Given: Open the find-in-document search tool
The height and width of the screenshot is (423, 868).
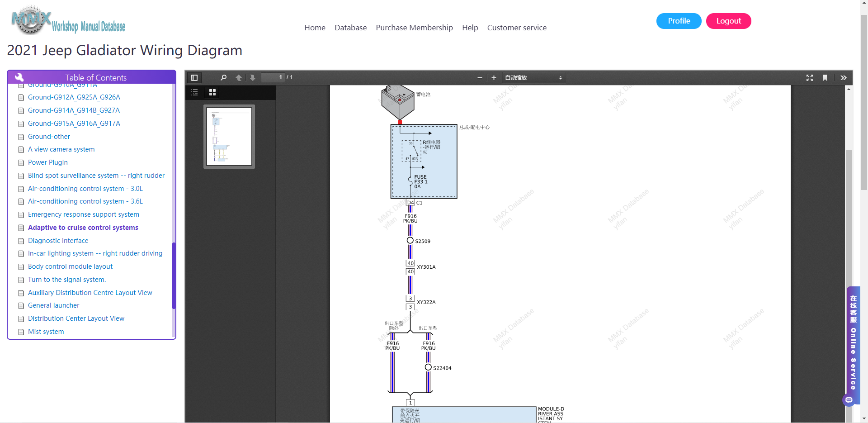Looking at the screenshot, I should pyautogui.click(x=223, y=78).
